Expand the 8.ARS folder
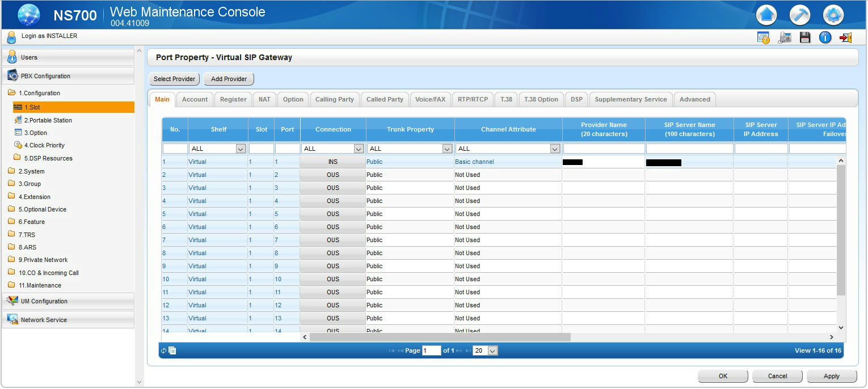 (22, 247)
